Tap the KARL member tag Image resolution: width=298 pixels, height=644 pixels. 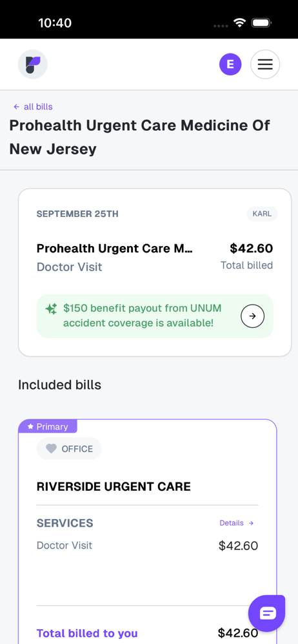point(262,214)
